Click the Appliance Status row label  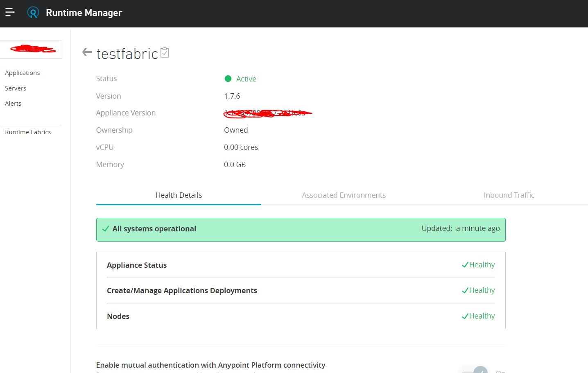pyautogui.click(x=137, y=265)
